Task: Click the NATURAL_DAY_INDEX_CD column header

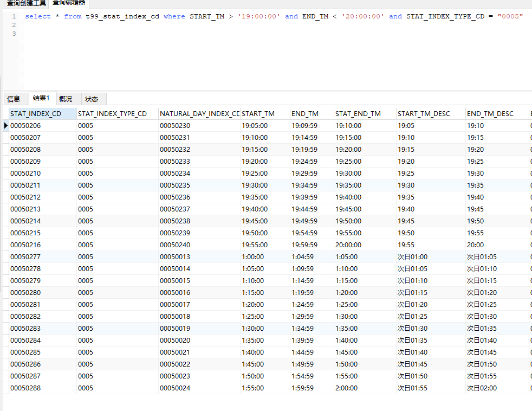Action: coord(199,114)
